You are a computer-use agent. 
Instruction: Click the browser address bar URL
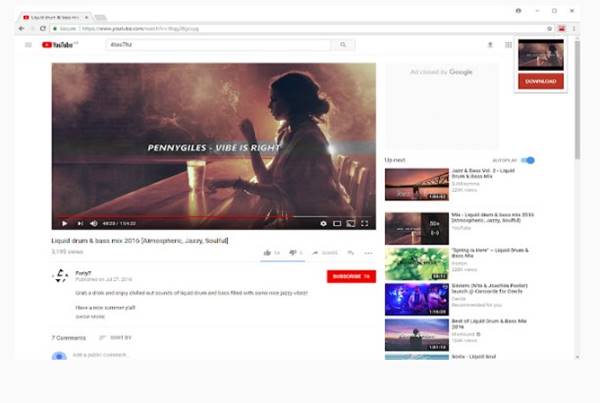(x=140, y=29)
